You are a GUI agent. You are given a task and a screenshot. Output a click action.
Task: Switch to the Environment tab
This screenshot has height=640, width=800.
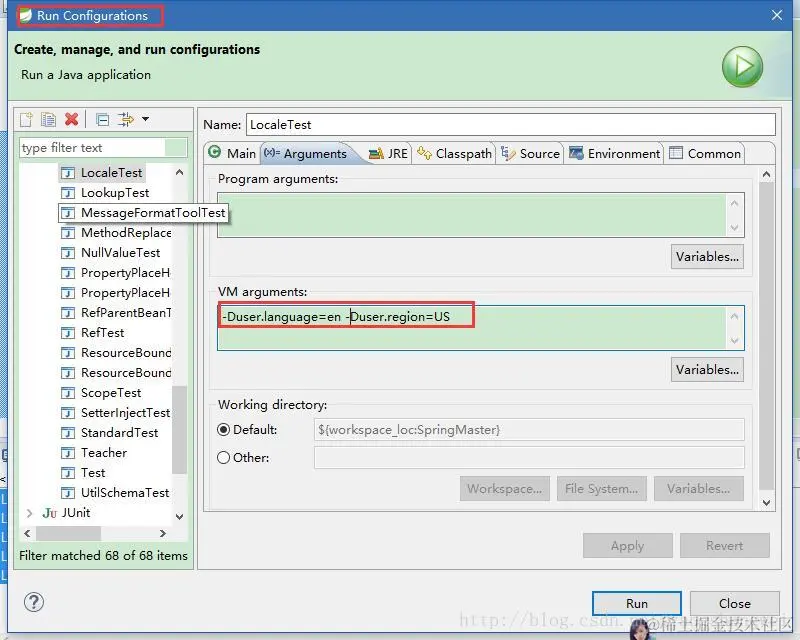[614, 154]
